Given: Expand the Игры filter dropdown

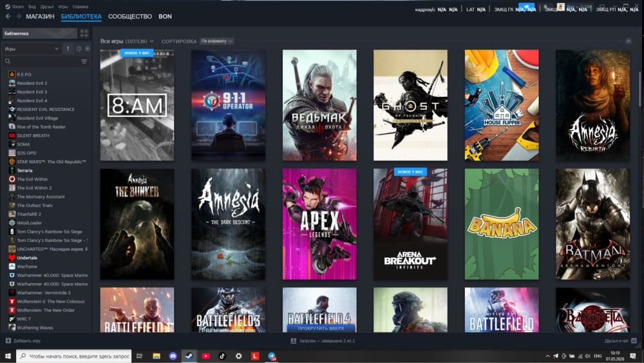Looking at the screenshot, I should [x=31, y=48].
